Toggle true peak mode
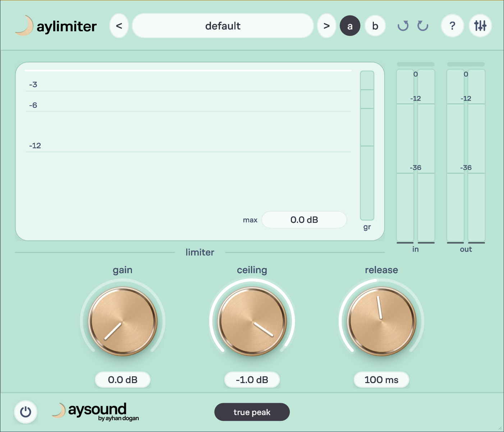Screen dimensions: 504x432 click(x=252, y=412)
